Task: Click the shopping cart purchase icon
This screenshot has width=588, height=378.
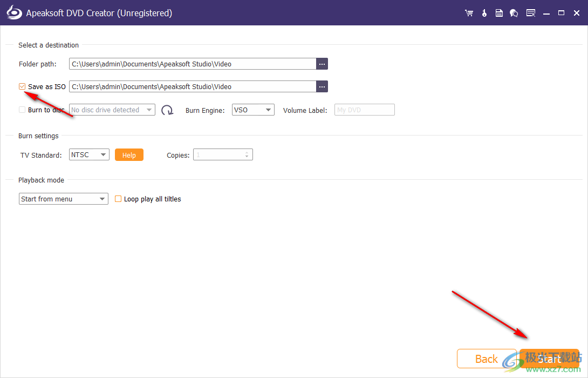Action: tap(469, 13)
